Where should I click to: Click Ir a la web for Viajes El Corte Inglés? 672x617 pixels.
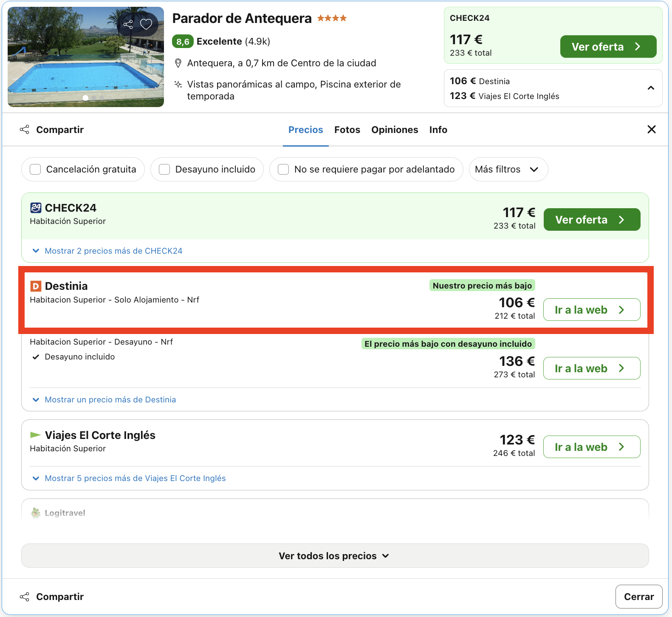click(592, 447)
